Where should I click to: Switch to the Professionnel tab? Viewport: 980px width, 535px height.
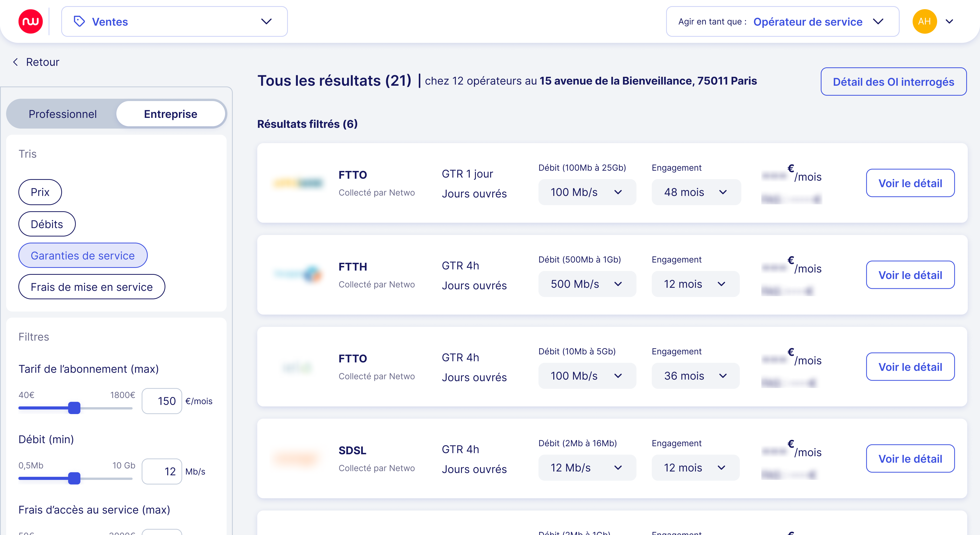click(63, 114)
